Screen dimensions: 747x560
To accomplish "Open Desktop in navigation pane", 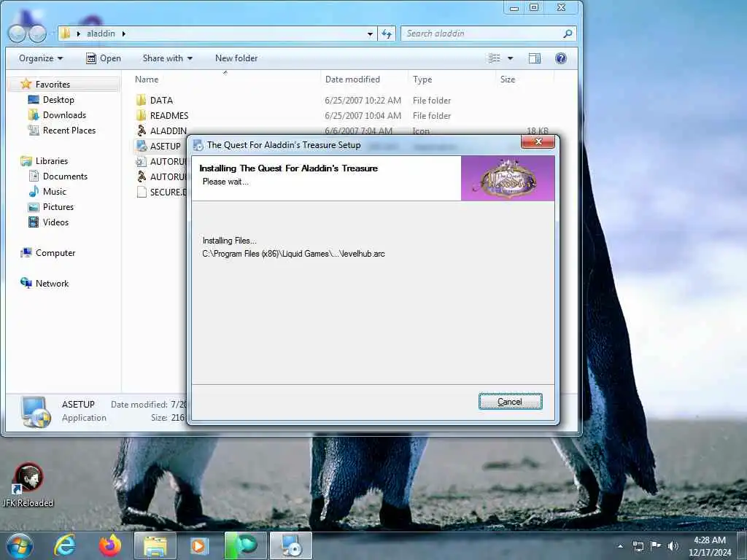I will point(58,99).
